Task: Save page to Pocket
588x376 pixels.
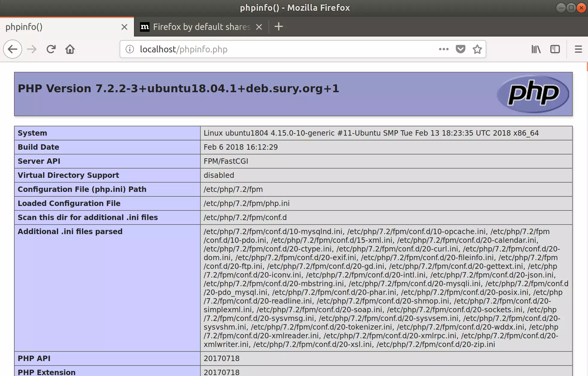Action: [460, 49]
